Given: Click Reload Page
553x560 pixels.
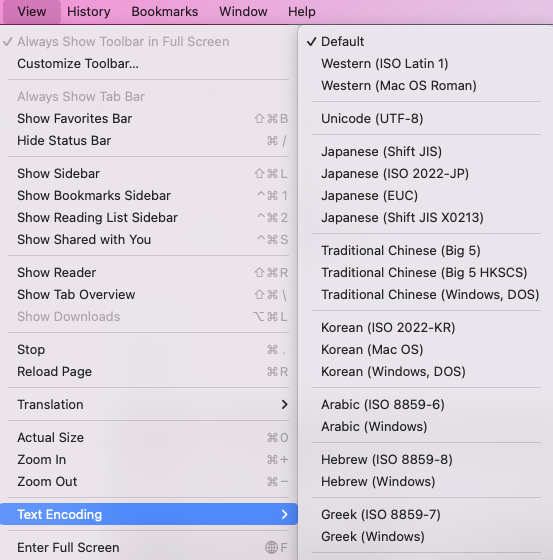Looking at the screenshot, I should point(149,372).
